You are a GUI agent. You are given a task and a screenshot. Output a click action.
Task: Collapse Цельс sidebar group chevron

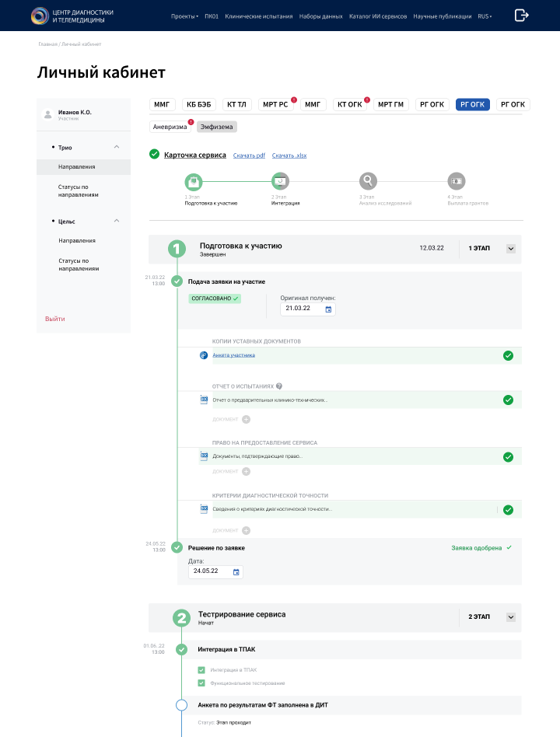(x=117, y=221)
